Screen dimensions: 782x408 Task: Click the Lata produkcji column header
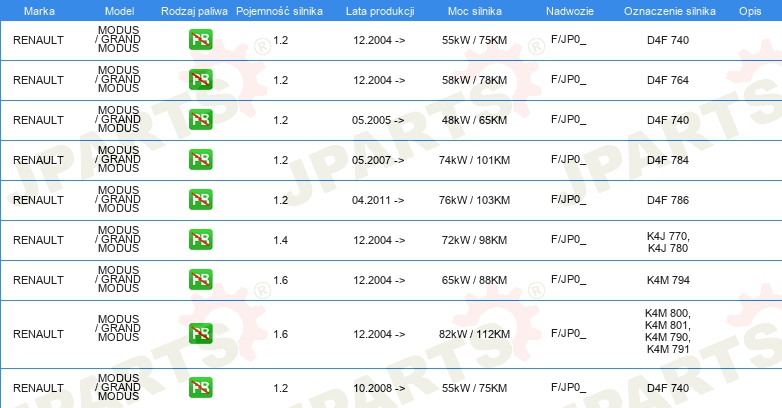coord(380,11)
